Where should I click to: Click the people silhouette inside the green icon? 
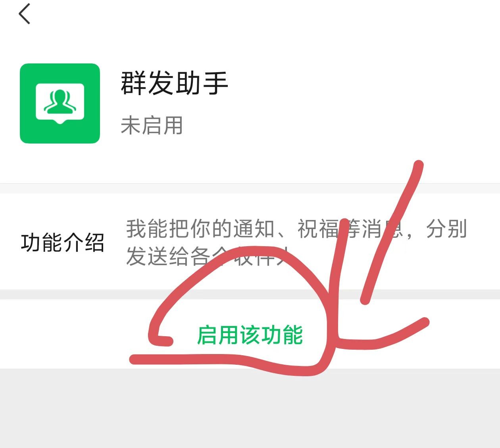[60, 101]
